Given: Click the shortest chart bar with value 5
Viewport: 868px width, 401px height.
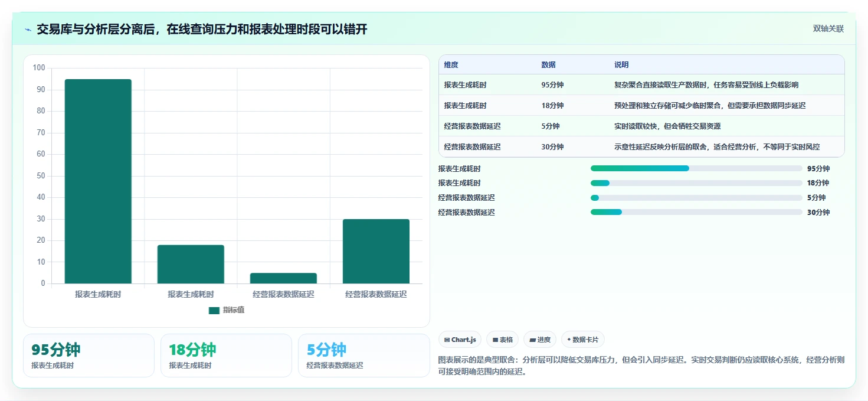Looking at the screenshot, I should [283, 278].
